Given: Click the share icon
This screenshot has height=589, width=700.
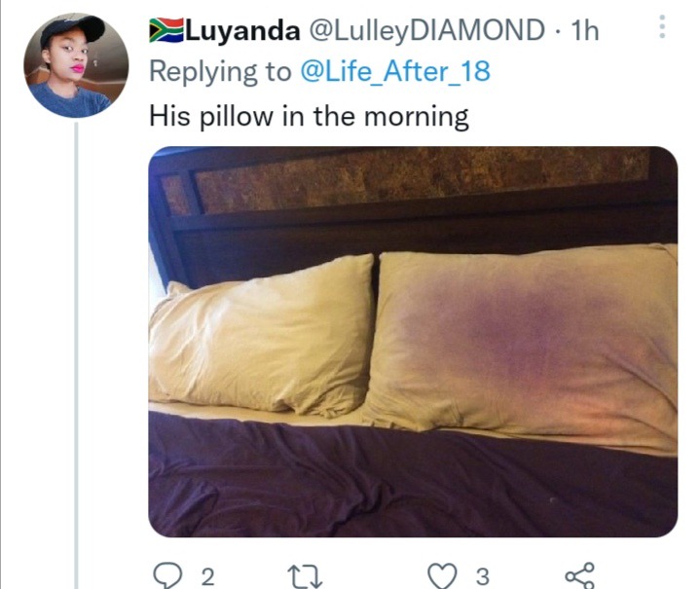Looking at the screenshot, I should (x=579, y=575).
